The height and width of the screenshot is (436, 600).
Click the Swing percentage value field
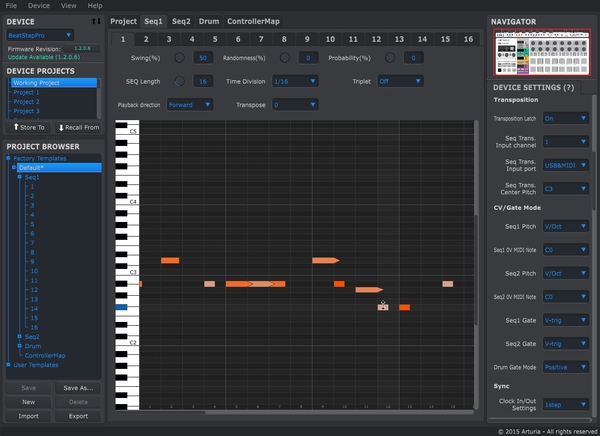pos(203,59)
